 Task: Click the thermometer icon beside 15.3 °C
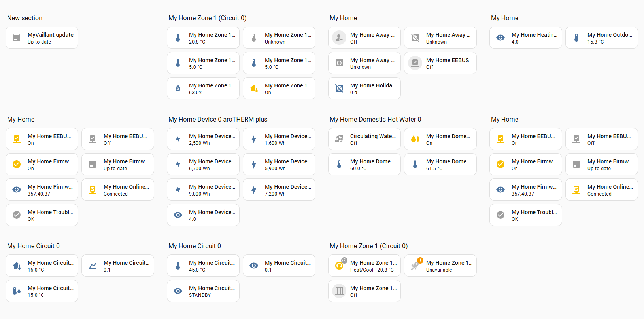(576, 38)
